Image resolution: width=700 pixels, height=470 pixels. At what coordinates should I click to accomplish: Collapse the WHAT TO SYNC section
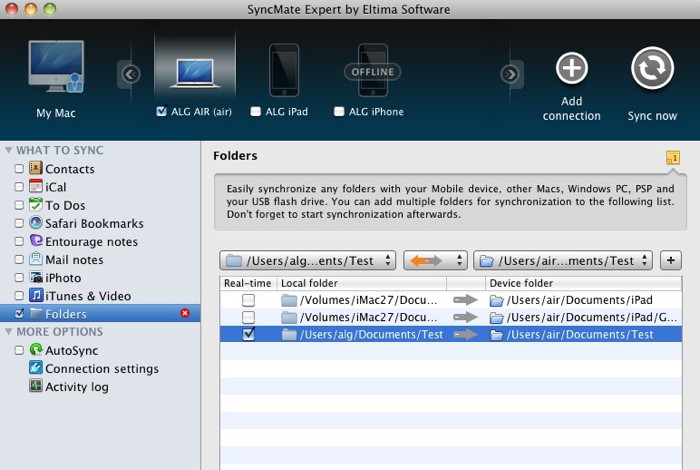[8, 150]
